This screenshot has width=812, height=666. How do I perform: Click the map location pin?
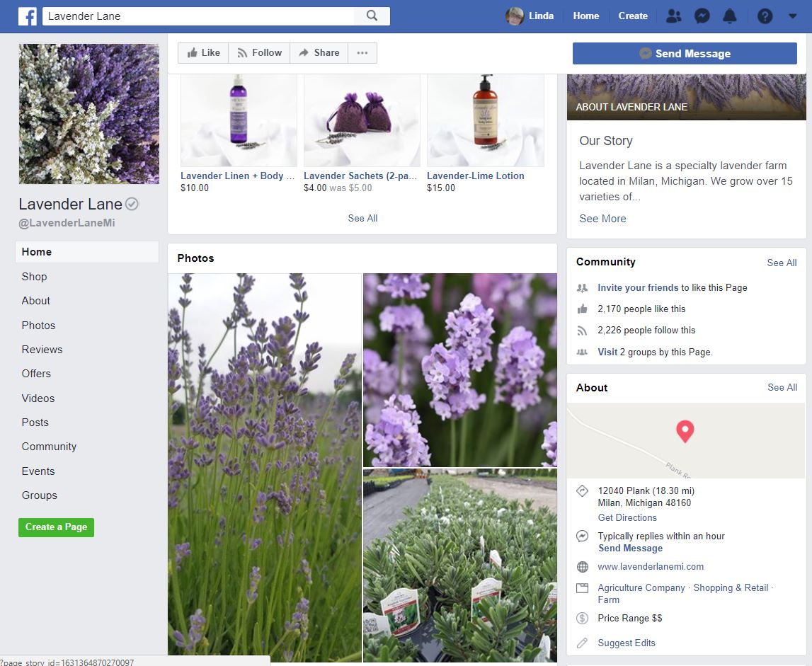coord(685,431)
